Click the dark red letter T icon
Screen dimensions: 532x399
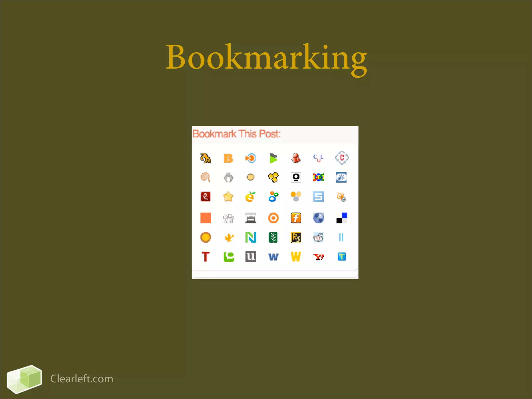(x=205, y=257)
